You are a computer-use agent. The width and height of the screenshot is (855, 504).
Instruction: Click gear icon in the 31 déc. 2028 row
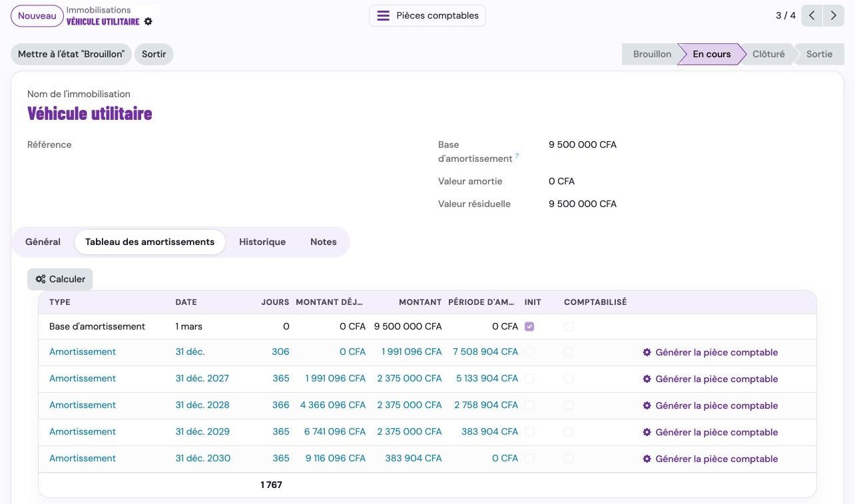pyautogui.click(x=647, y=405)
